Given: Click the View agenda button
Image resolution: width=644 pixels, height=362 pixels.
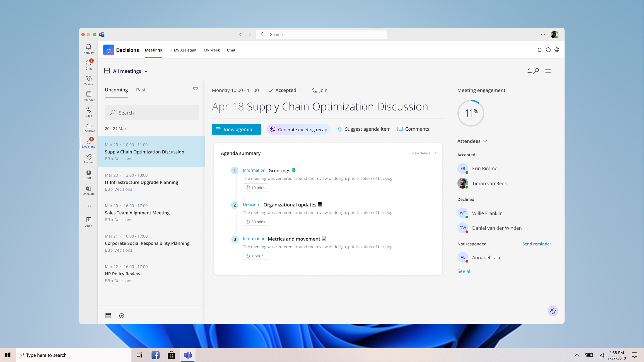Looking at the screenshot, I should tap(236, 129).
